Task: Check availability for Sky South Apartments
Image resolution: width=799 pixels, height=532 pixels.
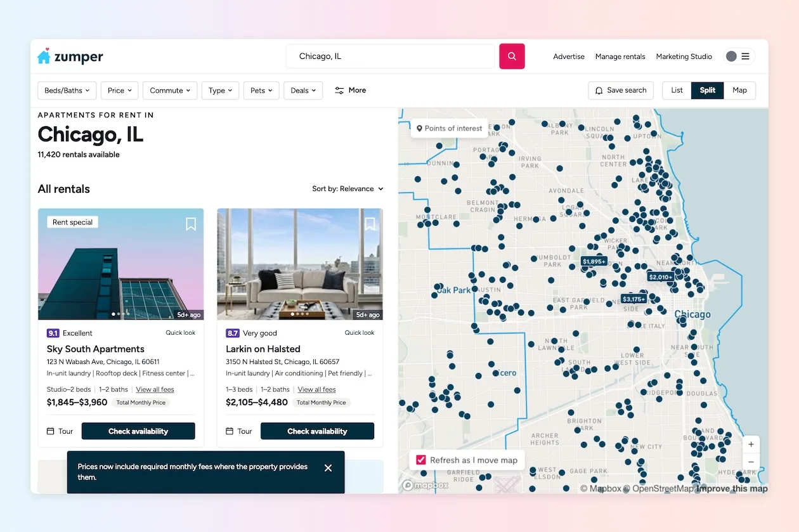Action: click(138, 431)
